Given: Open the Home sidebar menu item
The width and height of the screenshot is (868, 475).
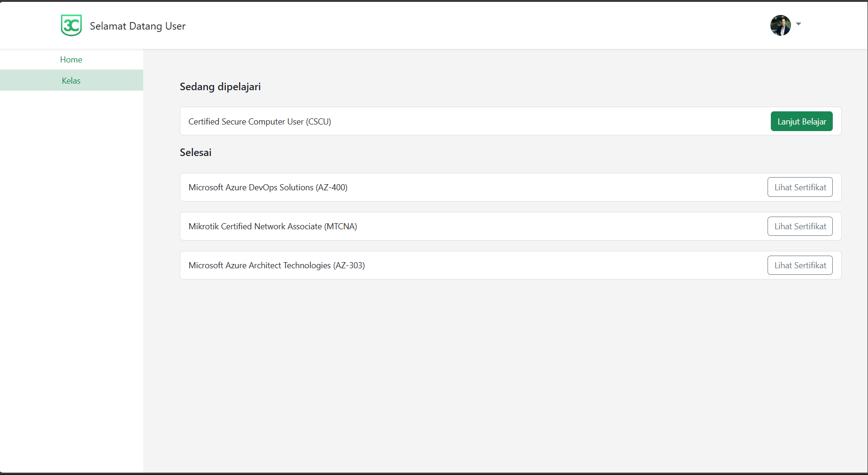Looking at the screenshot, I should 71,60.
